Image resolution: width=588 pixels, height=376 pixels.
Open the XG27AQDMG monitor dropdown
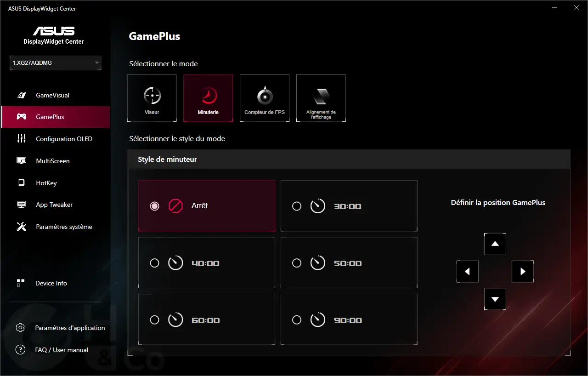pos(56,63)
